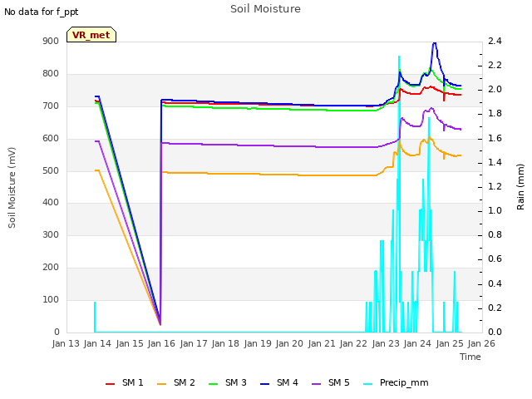Click the SM 5 legend entry
Viewport: 532px width, 399px height.
[x=331, y=382]
